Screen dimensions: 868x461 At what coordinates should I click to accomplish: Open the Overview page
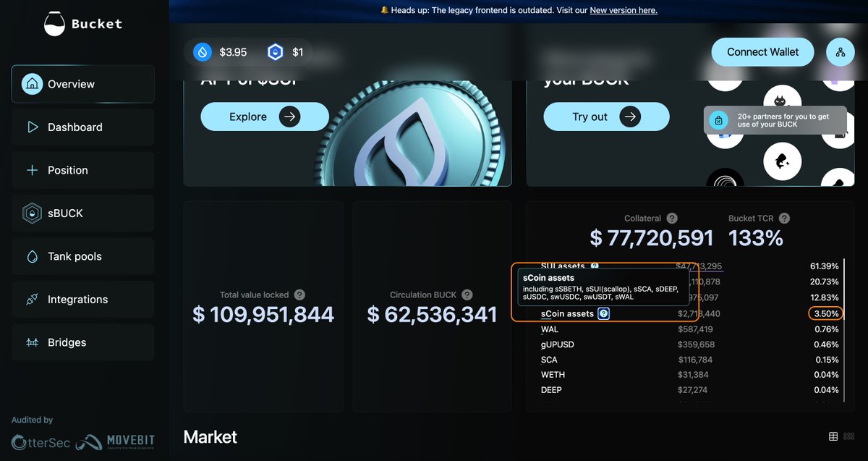(82, 84)
